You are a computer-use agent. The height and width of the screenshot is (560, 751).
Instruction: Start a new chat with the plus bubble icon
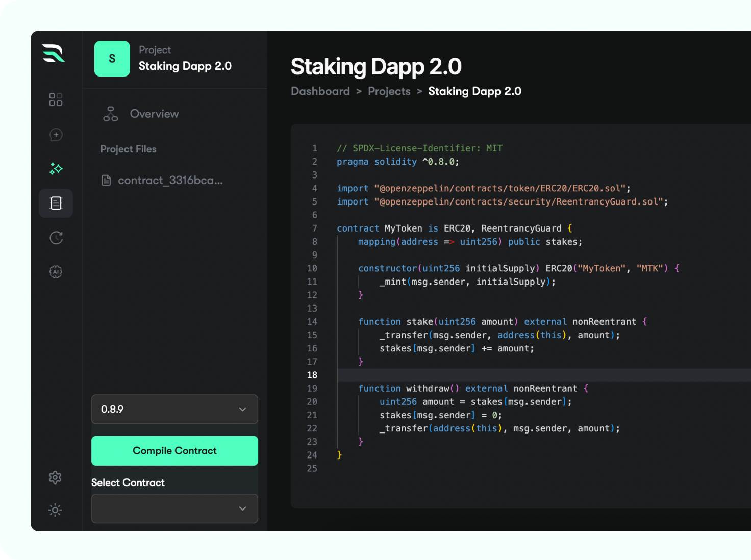56,135
